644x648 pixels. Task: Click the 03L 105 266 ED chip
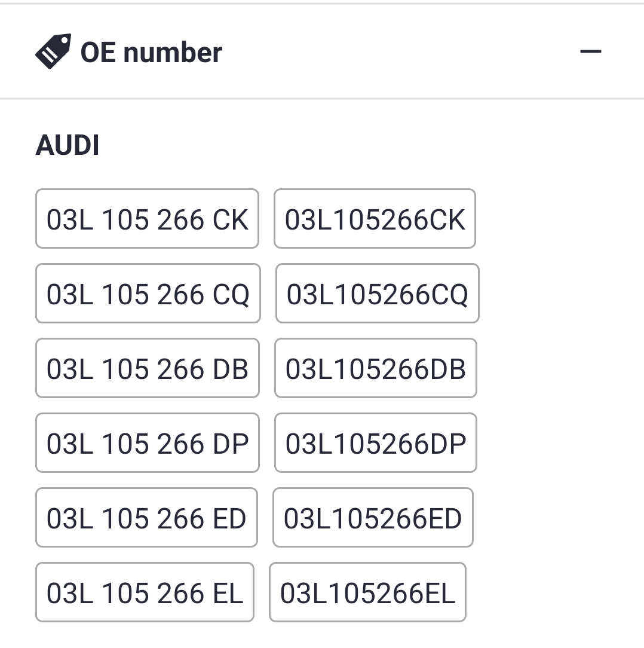pyautogui.click(x=146, y=518)
